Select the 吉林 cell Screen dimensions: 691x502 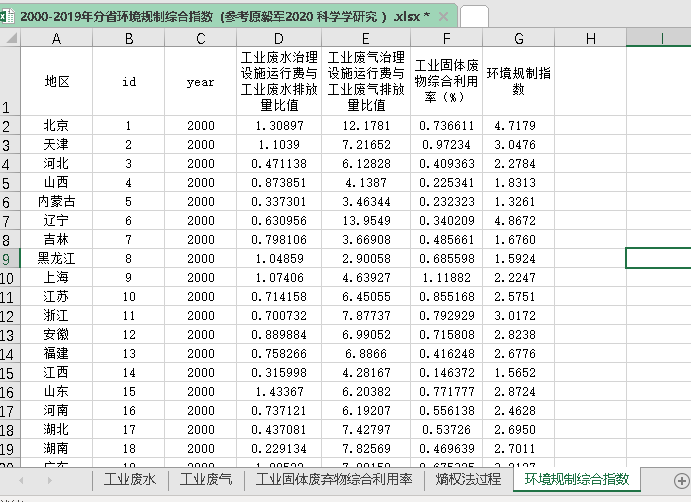pos(56,239)
